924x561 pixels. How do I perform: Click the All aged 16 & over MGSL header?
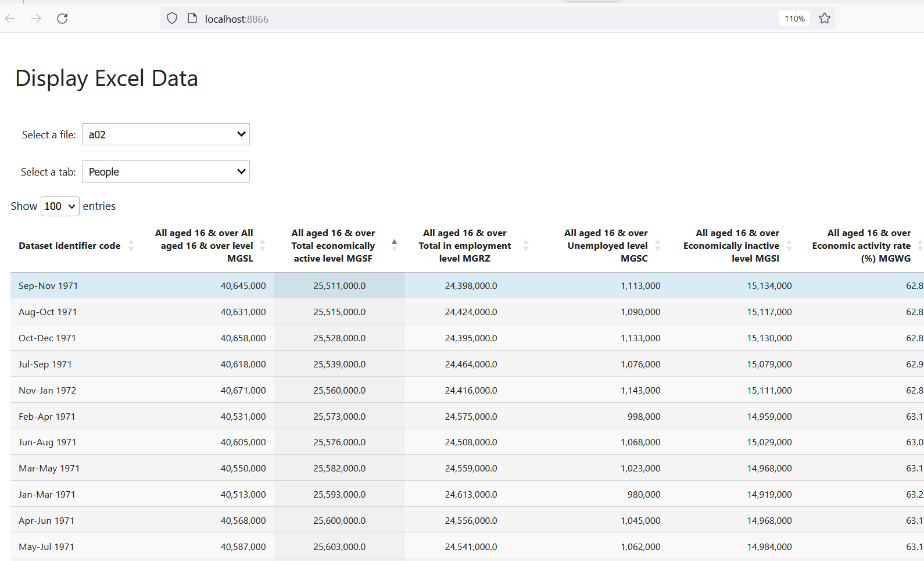tap(204, 246)
